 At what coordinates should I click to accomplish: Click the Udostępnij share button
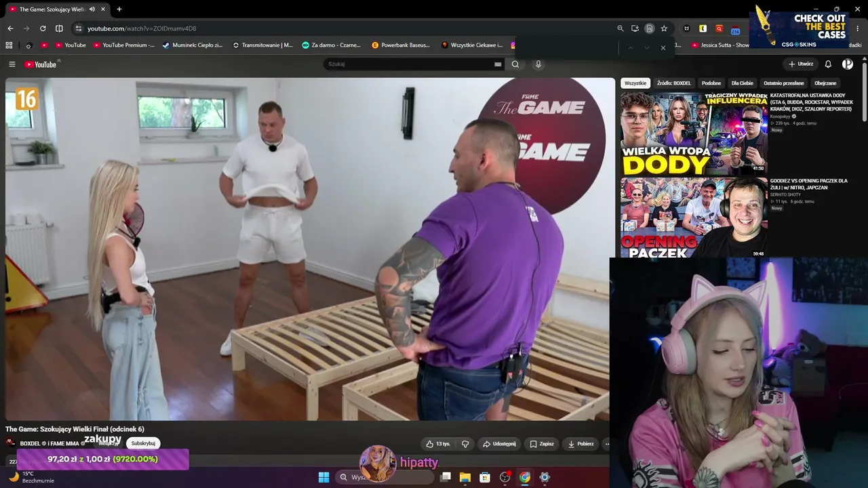(x=499, y=444)
